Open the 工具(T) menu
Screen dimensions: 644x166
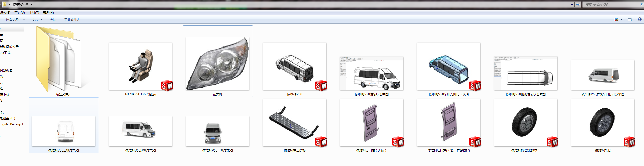point(34,13)
